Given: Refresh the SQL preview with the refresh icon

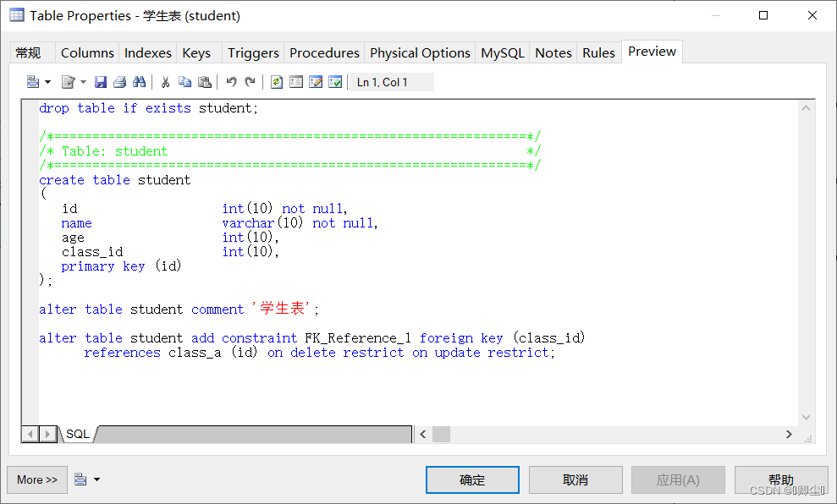Looking at the screenshot, I should pyautogui.click(x=276, y=81).
